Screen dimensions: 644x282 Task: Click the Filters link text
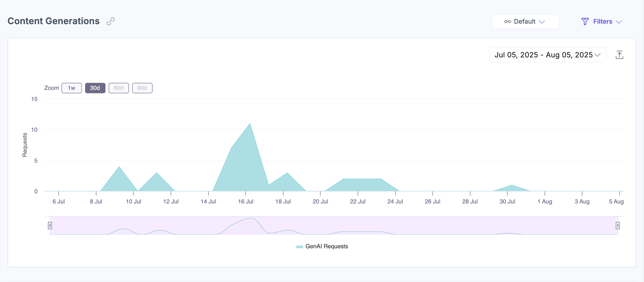click(602, 22)
